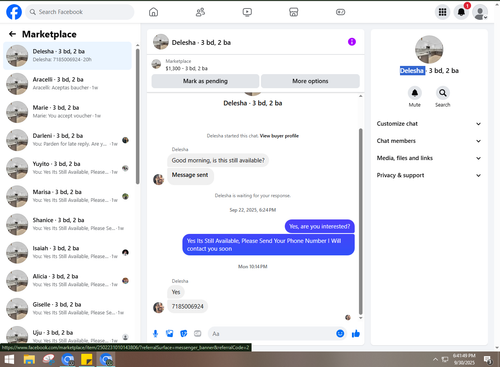The width and height of the screenshot is (500, 367).
Task: Focus the Search Facebook field
Action: tap(80, 12)
